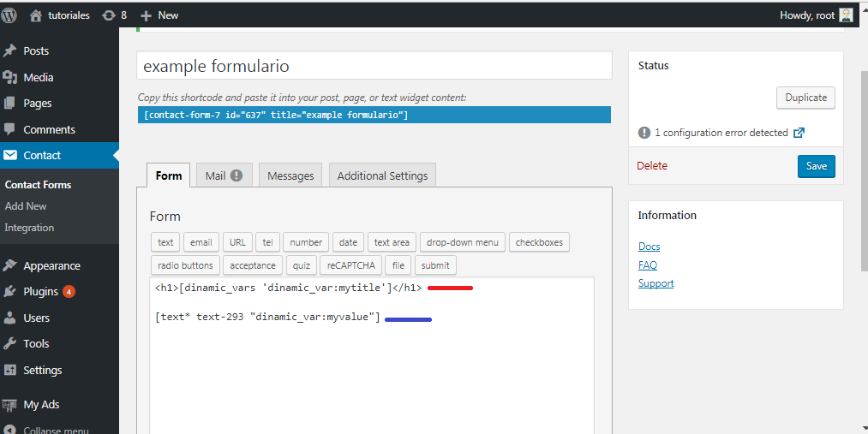
Task: Open the external link icon beside error notice
Action: click(x=799, y=133)
